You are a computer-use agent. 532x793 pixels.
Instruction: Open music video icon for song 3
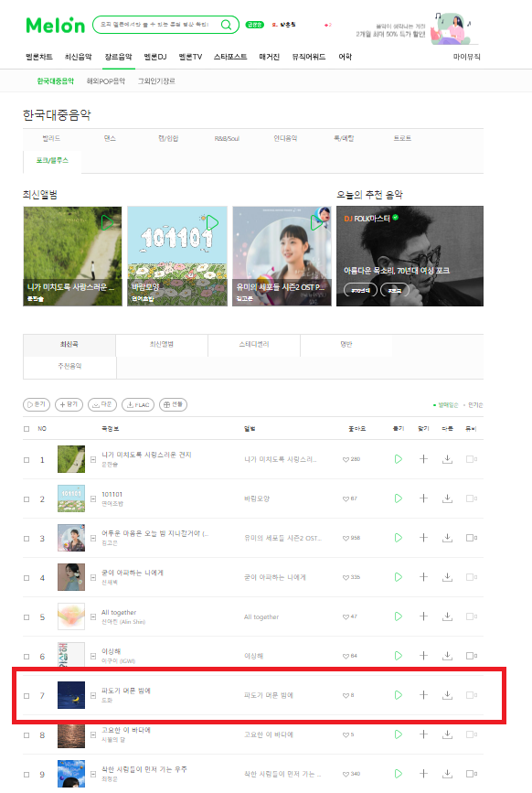(471, 538)
